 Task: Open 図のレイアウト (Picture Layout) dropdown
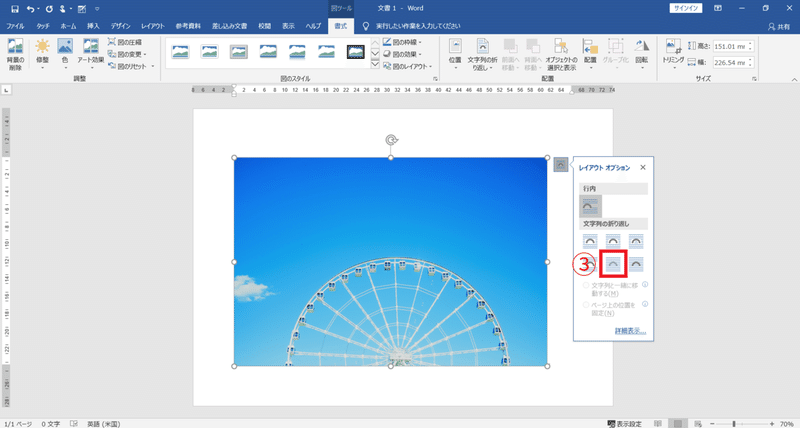point(407,66)
